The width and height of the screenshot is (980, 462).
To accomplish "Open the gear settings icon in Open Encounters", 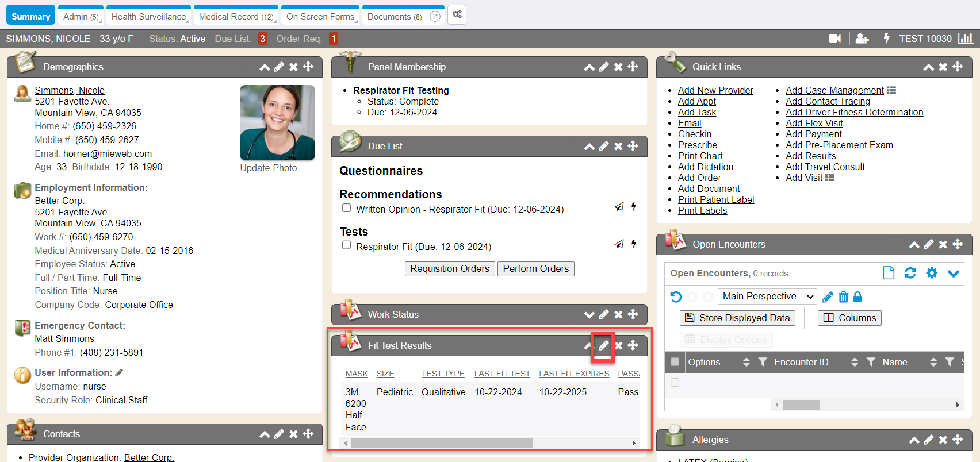I will point(932,273).
